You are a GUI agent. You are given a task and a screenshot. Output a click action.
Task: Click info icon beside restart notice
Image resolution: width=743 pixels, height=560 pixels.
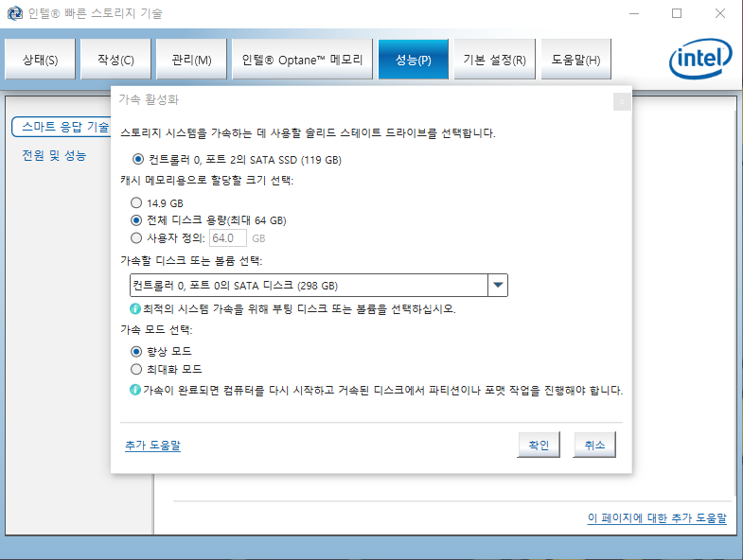click(x=135, y=390)
